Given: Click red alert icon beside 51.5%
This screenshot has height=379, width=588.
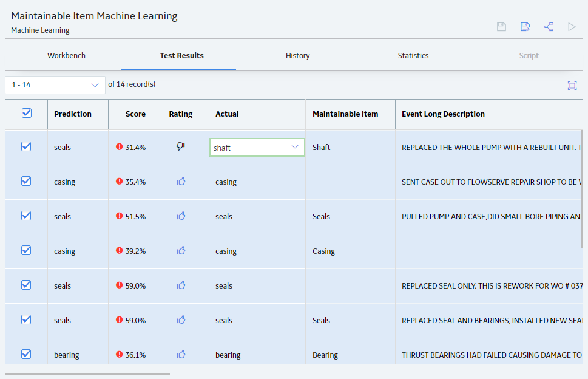Looking at the screenshot, I should click(x=120, y=216).
